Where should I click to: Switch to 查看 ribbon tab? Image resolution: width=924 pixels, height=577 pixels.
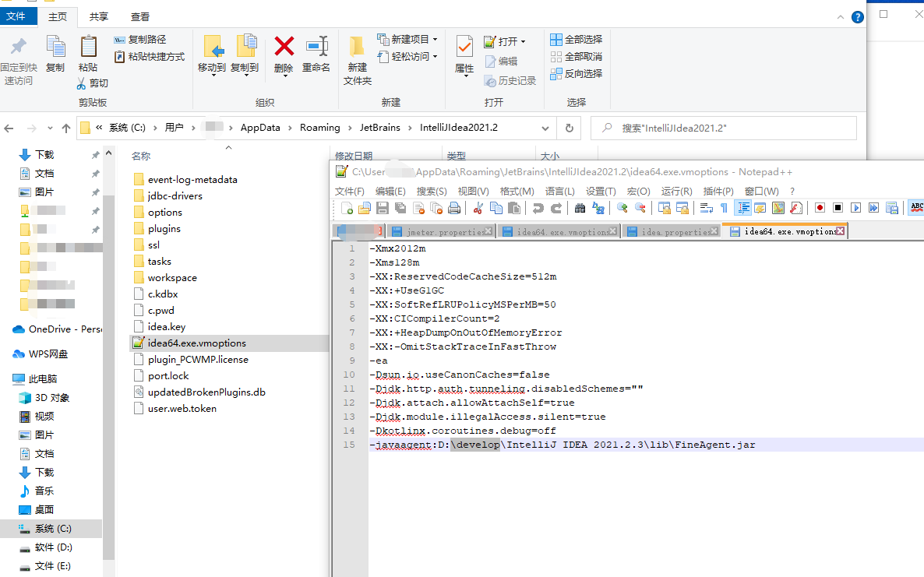pyautogui.click(x=140, y=16)
